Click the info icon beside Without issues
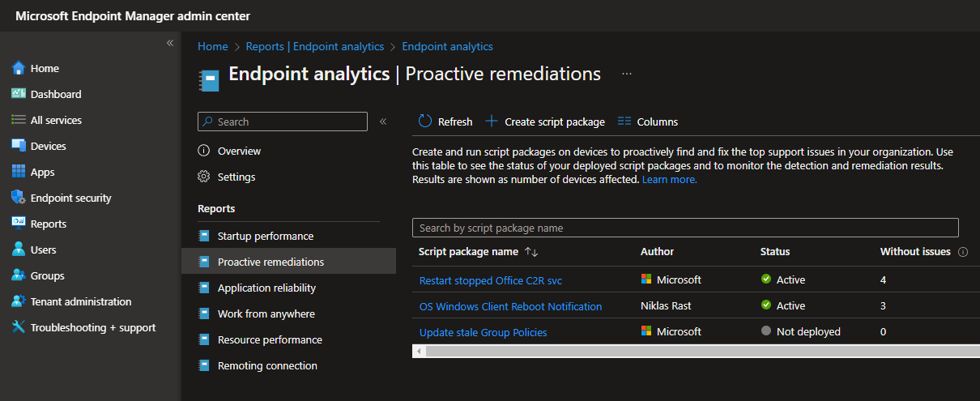The image size is (980, 401). point(963,252)
